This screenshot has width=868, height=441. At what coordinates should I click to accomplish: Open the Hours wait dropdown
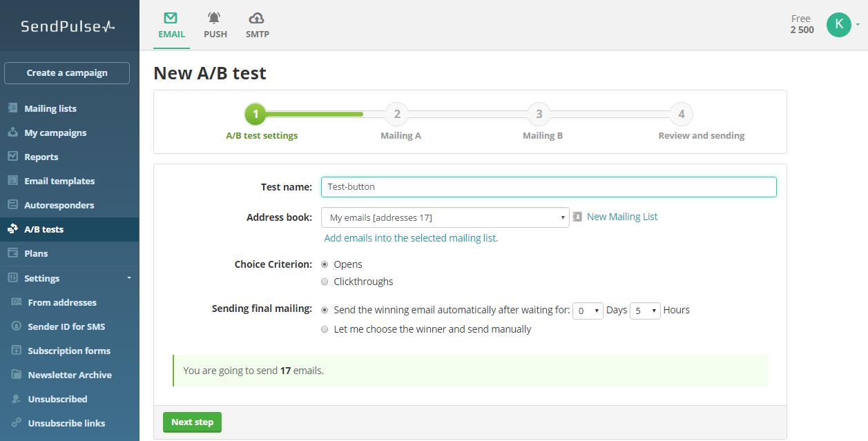[x=645, y=311]
